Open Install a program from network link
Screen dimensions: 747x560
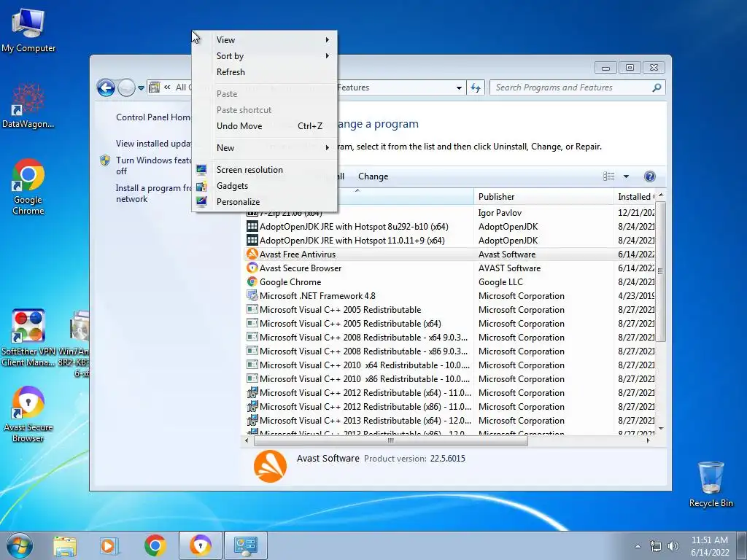[x=153, y=193]
